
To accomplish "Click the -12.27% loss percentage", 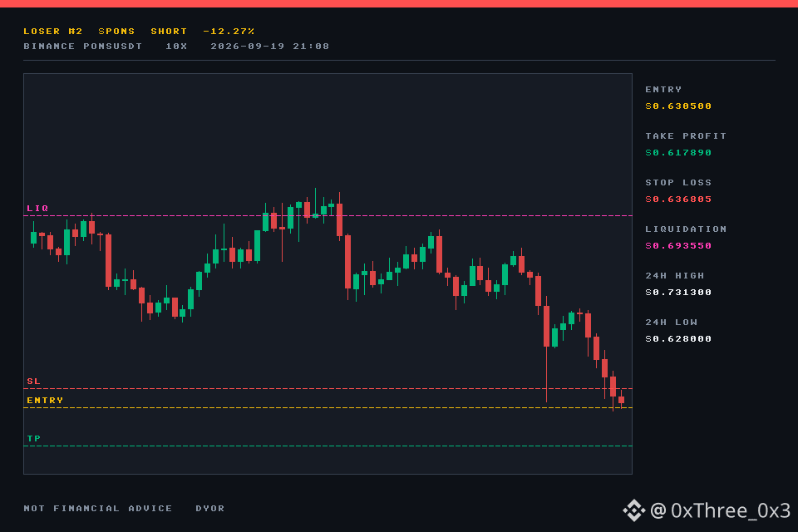I will 229,31.
